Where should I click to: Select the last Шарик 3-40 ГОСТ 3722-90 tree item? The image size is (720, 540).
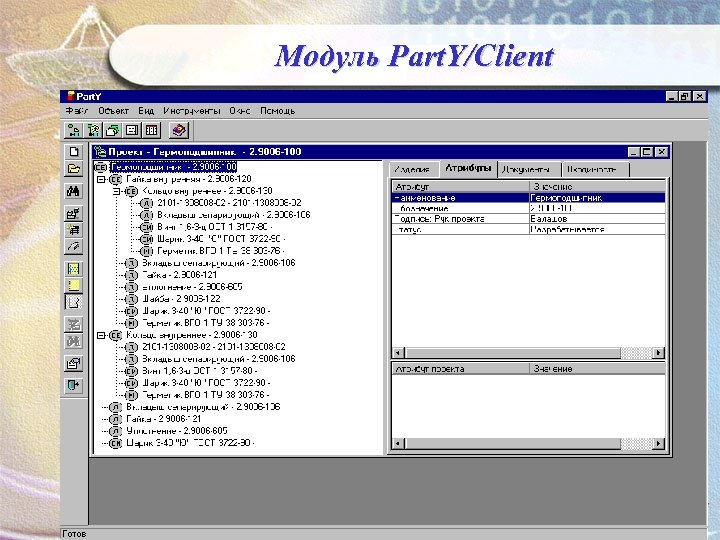[190, 443]
